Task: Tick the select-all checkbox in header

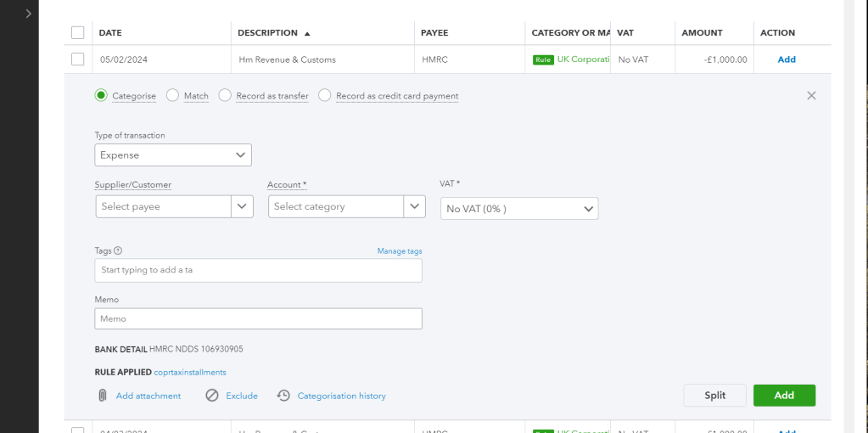Action: (77, 32)
